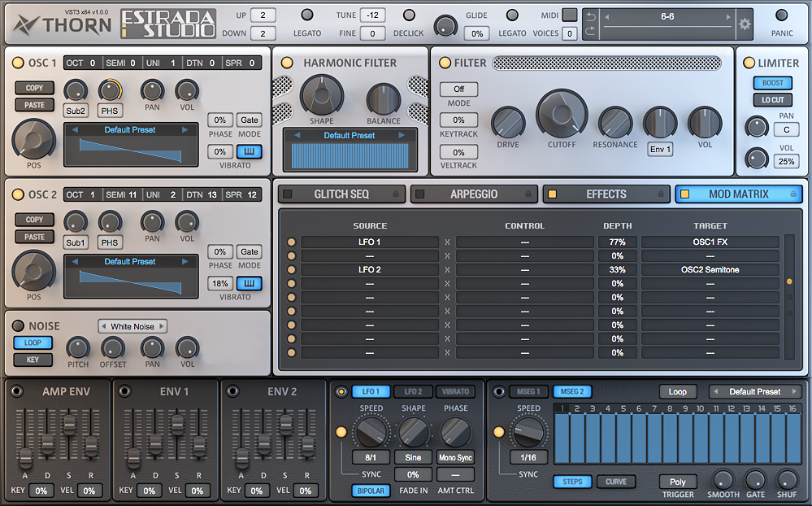Screen dimensions: 812x506
Task: Switch to the GLITCH SEQ tab
Action: pos(341,194)
